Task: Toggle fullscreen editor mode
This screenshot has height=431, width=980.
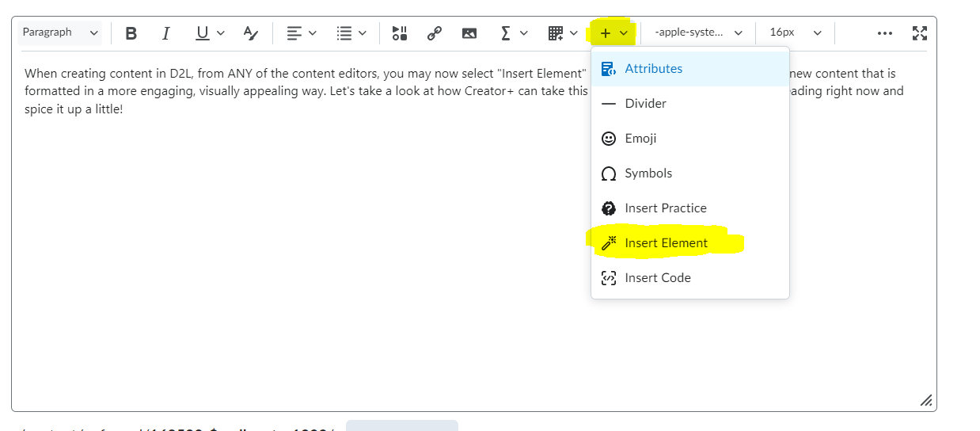Action: pos(919,33)
